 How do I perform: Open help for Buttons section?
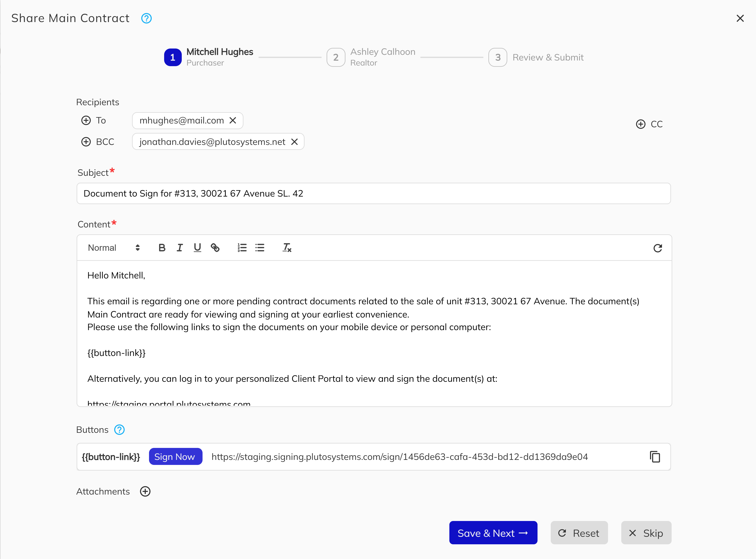(119, 430)
